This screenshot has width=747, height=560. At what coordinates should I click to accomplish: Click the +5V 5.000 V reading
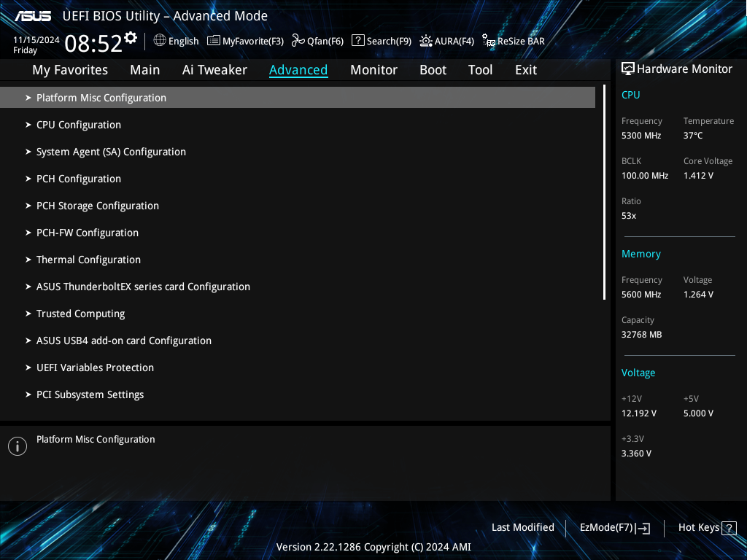(698, 413)
